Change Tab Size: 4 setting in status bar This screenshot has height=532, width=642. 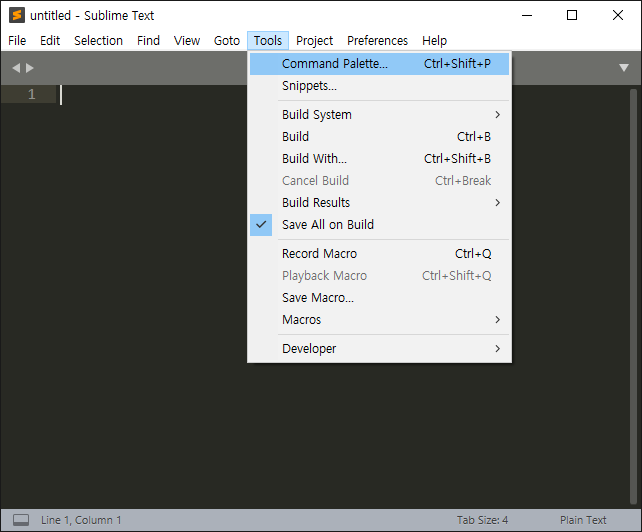(x=482, y=520)
